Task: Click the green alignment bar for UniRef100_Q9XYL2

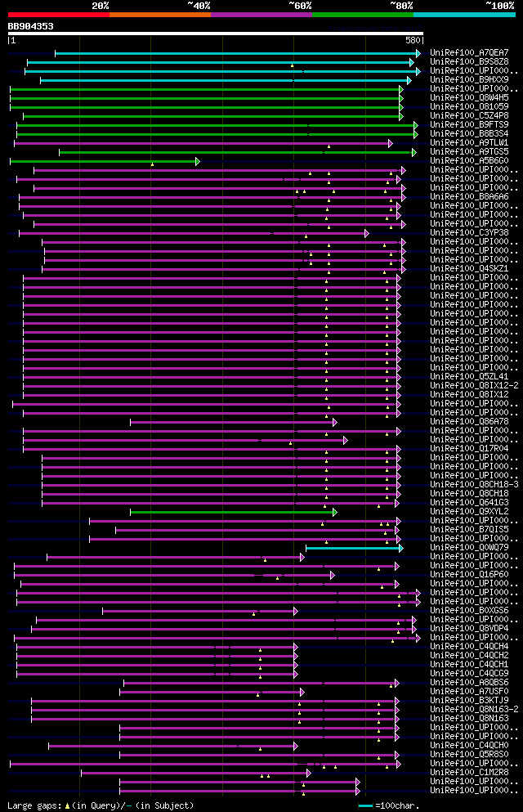Action: tap(233, 512)
